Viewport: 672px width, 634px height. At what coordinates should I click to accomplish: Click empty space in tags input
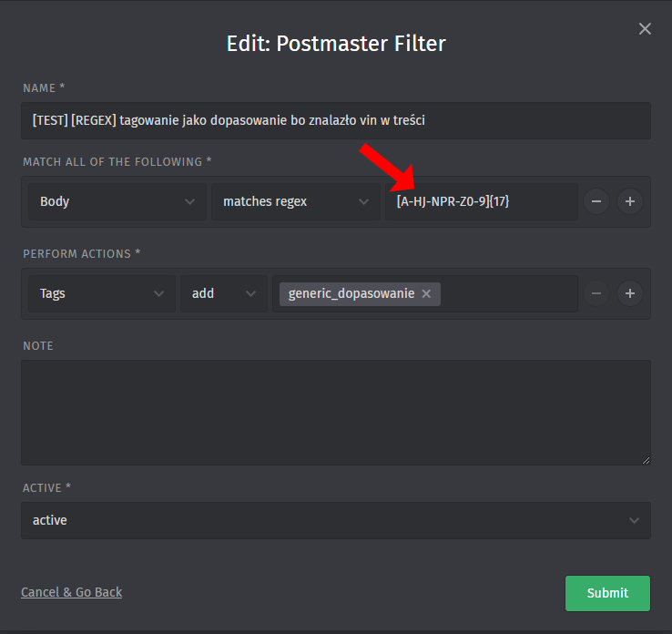[510, 293]
